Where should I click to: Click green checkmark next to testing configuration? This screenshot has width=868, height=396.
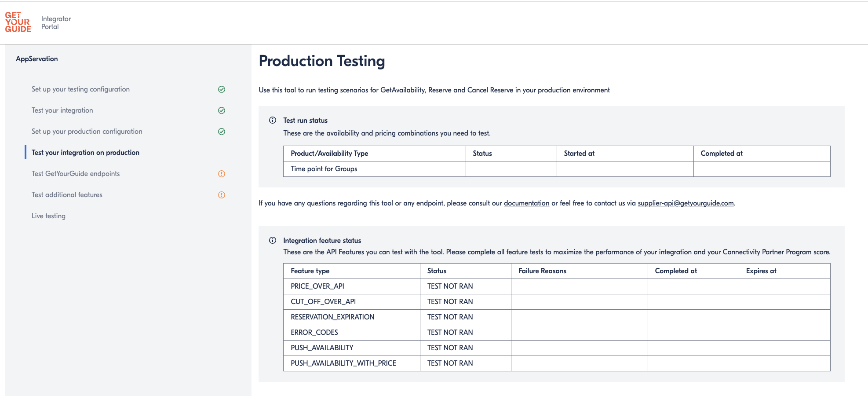222,89
